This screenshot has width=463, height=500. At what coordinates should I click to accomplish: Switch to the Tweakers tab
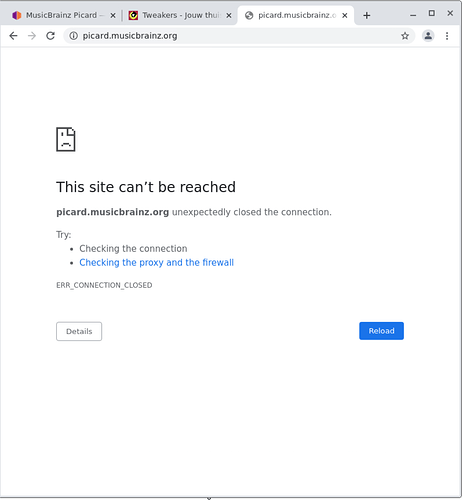coord(176,15)
